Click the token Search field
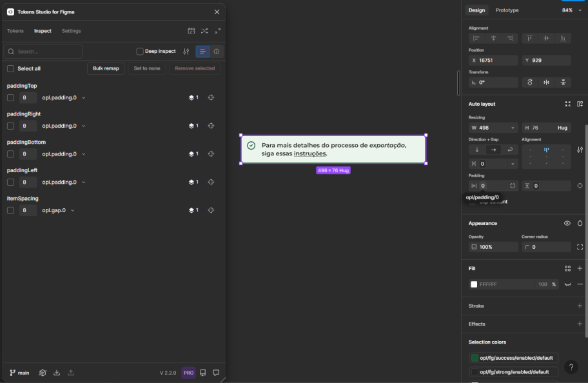This screenshot has height=383, width=588. click(45, 52)
